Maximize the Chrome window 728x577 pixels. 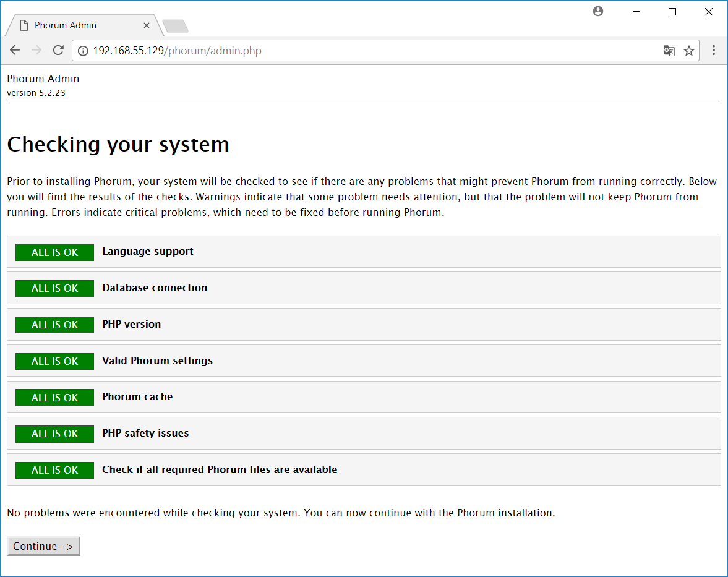[672, 12]
